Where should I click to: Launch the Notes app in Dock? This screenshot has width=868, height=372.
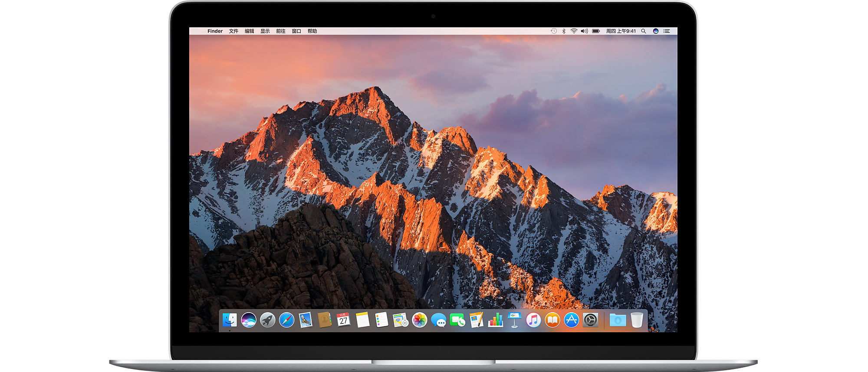(362, 320)
